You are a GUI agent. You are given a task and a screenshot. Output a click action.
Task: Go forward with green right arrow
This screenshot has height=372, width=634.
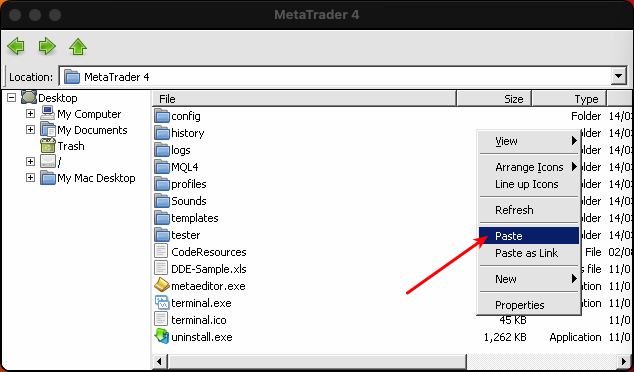coord(47,46)
